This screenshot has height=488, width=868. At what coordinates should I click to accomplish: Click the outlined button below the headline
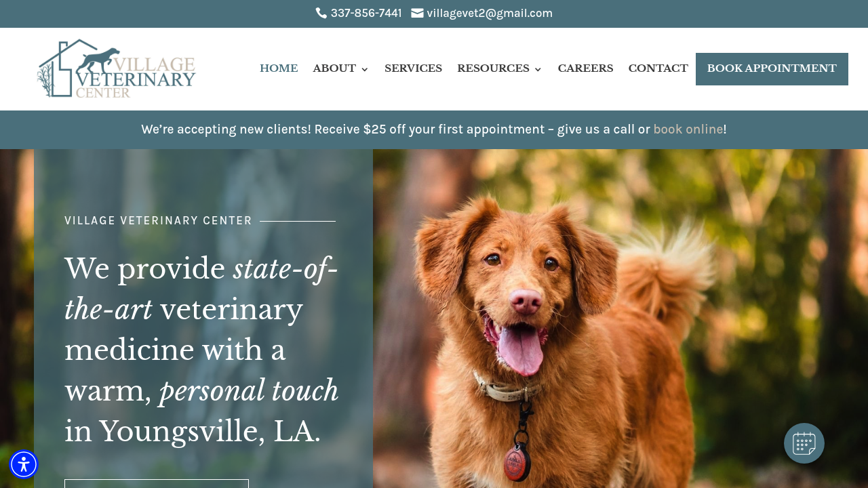[157, 483]
